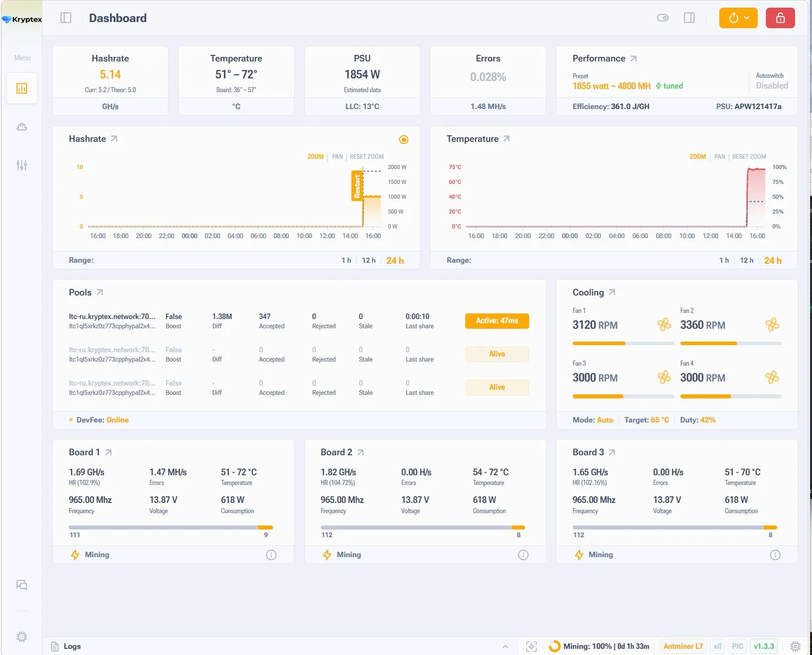Click cooling Mode: Auto label
The image size is (812, 655).
coord(593,420)
